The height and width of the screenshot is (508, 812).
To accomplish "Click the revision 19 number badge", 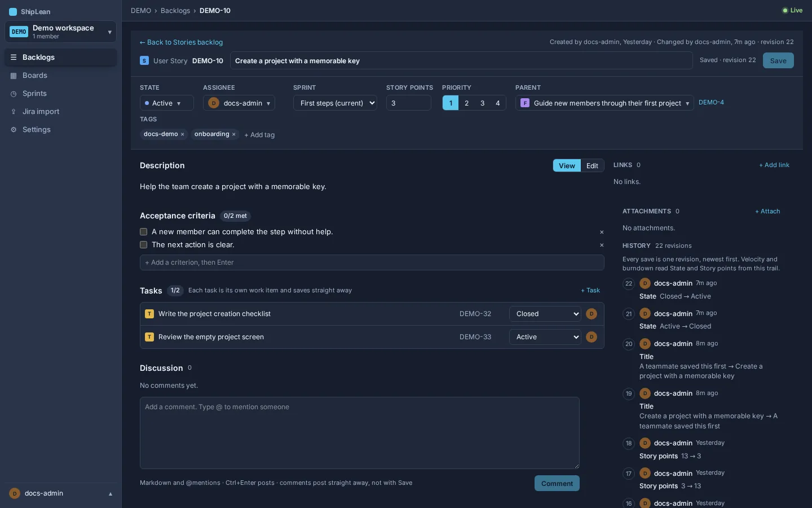I will pyautogui.click(x=629, y=394).
